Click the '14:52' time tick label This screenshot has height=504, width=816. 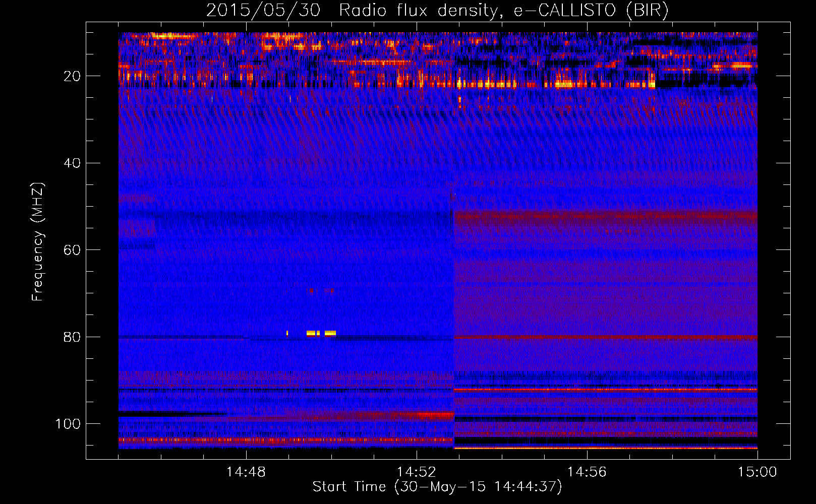[417, 472]
